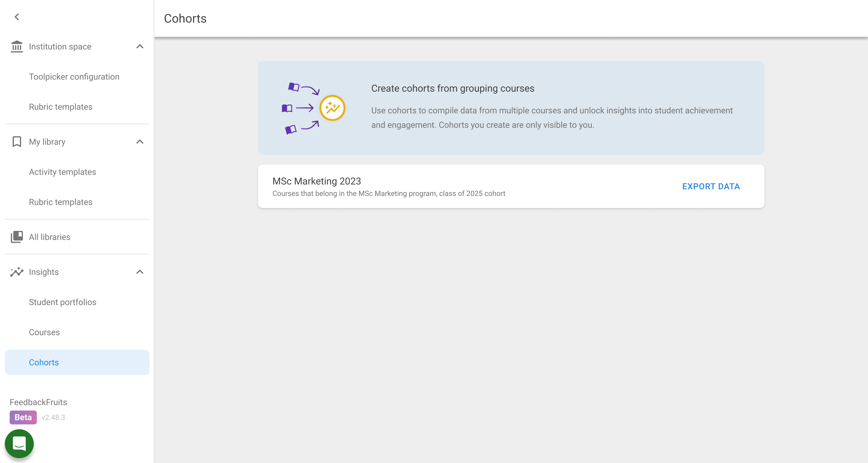Click the cohort insights illustration graphic
This screenshot has height=463, width=868.
(x=313, y=108)
